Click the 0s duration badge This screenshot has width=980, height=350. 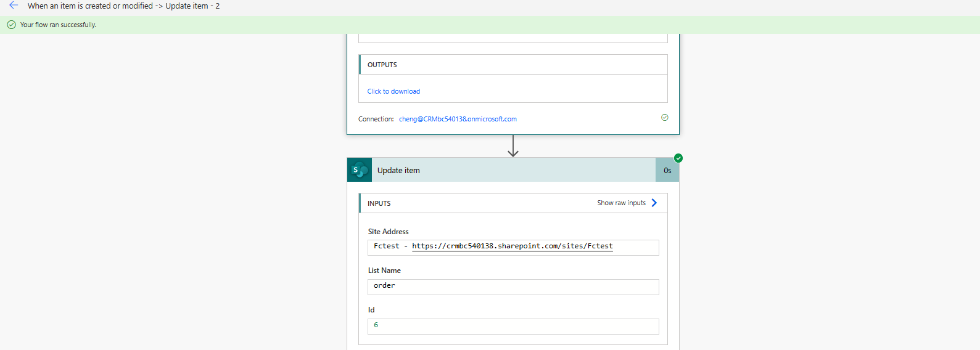pyautogui.click(x=667, y=170)
